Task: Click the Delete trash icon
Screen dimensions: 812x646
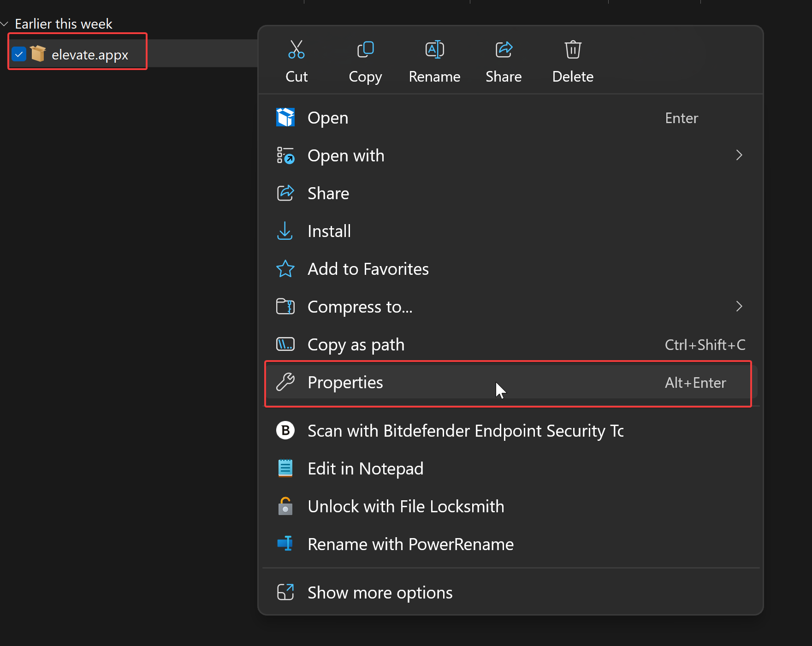Action: (x=572, y=49)
